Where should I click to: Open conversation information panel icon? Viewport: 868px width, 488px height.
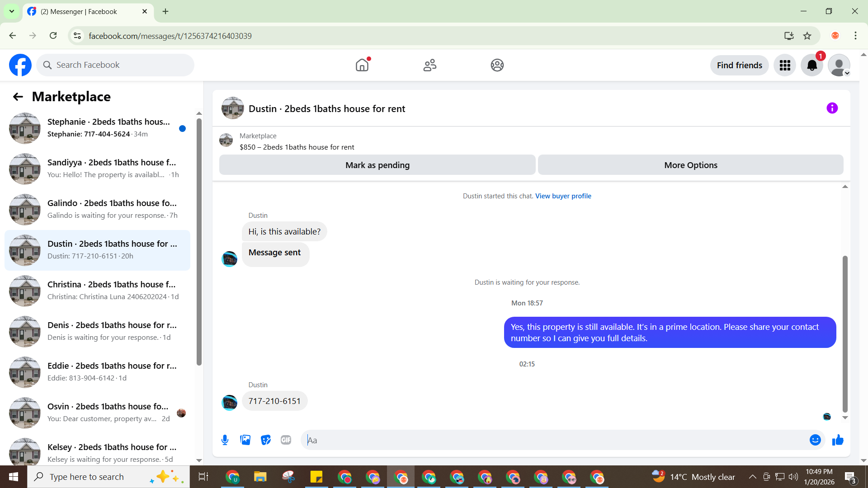coord(832,108)
